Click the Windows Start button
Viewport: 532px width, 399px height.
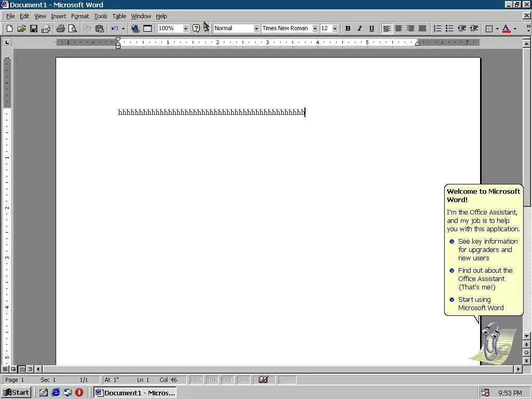16,393
